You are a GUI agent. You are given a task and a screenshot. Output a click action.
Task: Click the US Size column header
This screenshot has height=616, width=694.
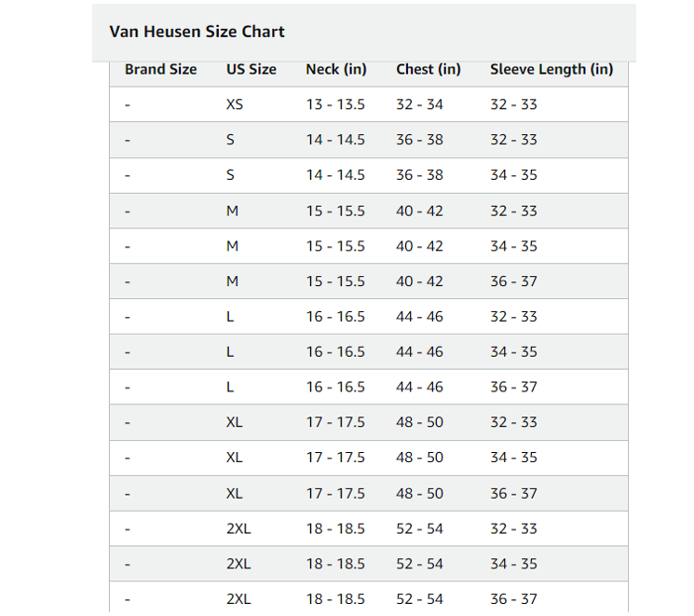coord(252,70)
